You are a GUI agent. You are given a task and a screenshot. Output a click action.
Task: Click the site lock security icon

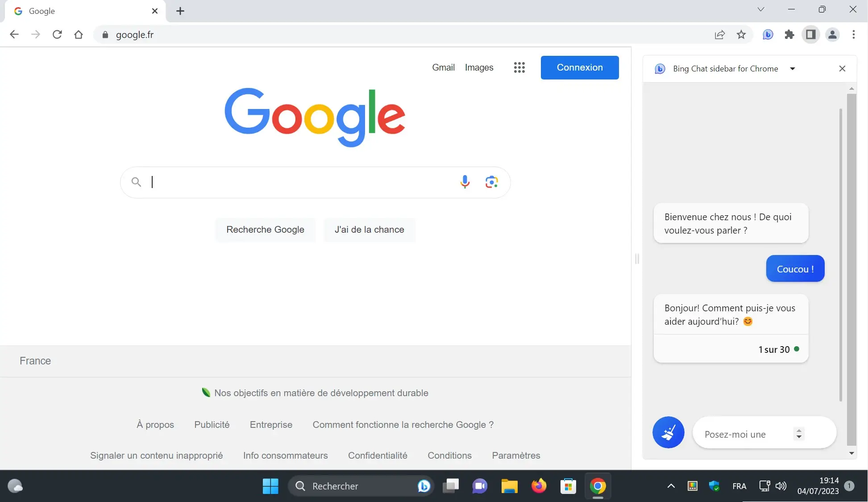[105, 35]
